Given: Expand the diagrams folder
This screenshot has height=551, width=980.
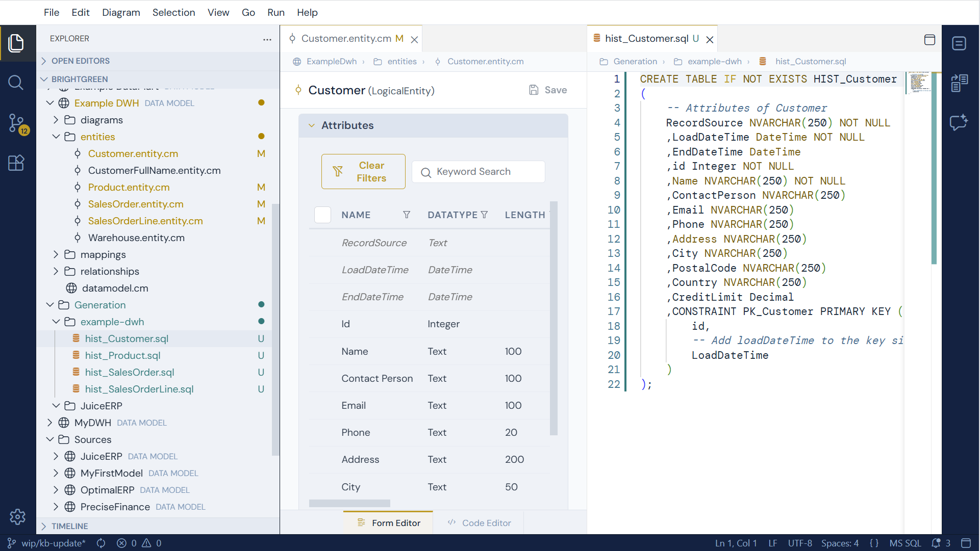Looking at the screenshot, I should pos(56,120).
